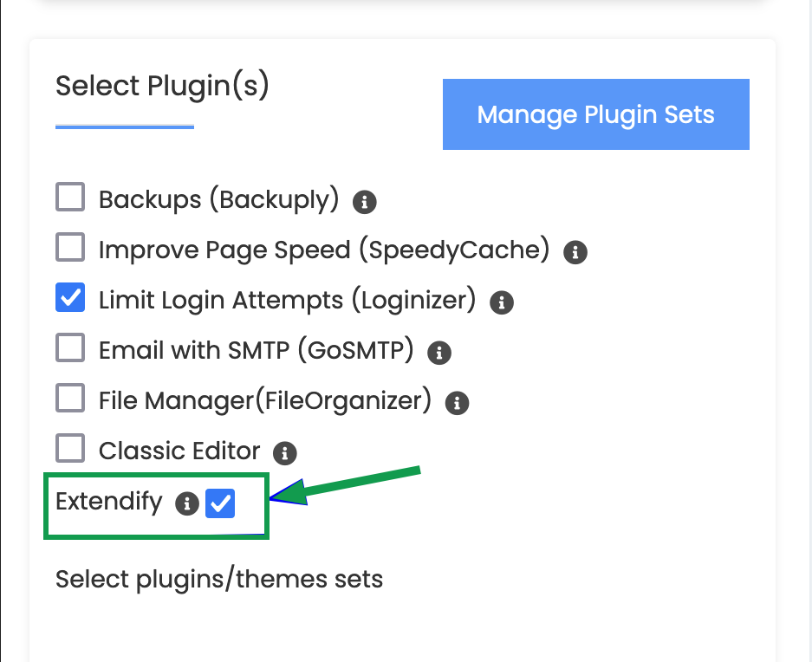Show the Extendify info icon tooltip
The height and width of the screenshot is (662, 812).
pos(186,503)
